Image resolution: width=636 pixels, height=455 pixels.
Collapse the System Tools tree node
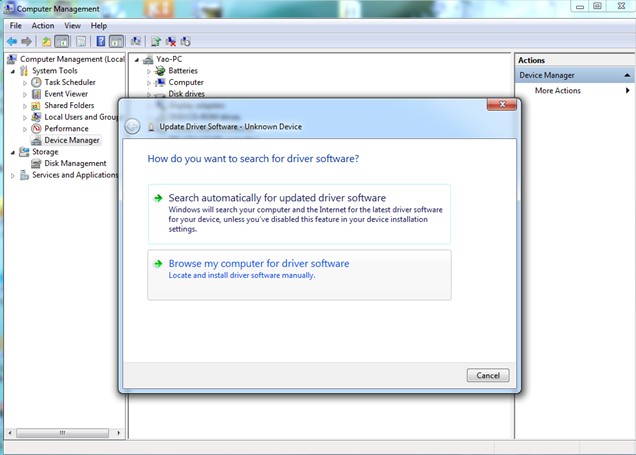(x=13, y=71)
